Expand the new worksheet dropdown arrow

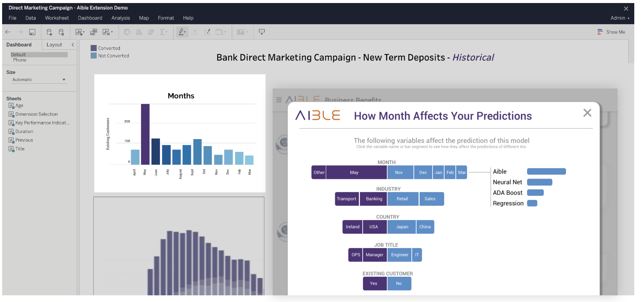coord(83,32)
